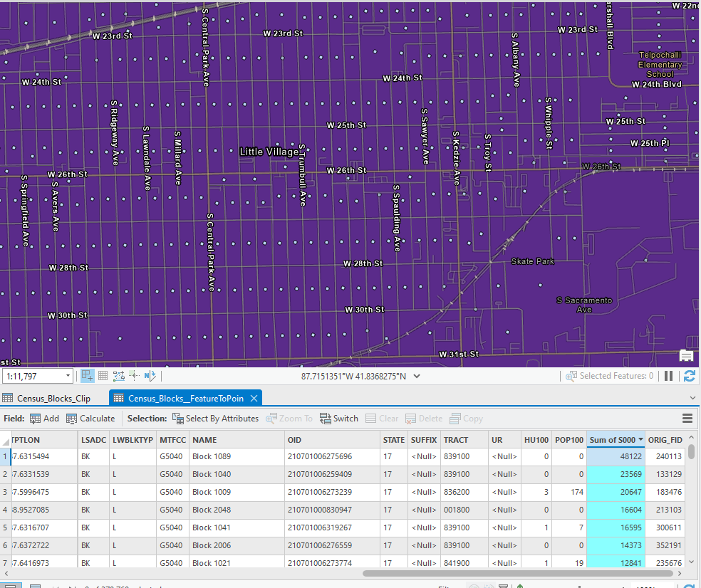Screen dimensions: 701x588
Task: Add a new field to the table
Action: coord(44,419)
